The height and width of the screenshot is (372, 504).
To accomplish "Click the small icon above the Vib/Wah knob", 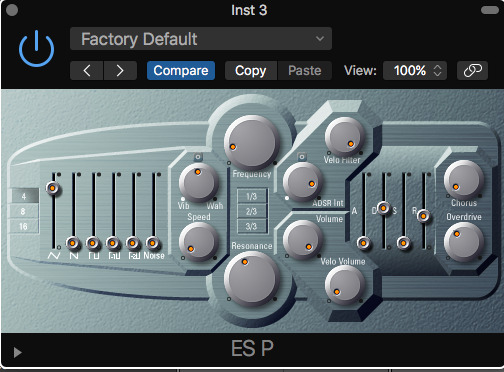I will tap(198, 157).
